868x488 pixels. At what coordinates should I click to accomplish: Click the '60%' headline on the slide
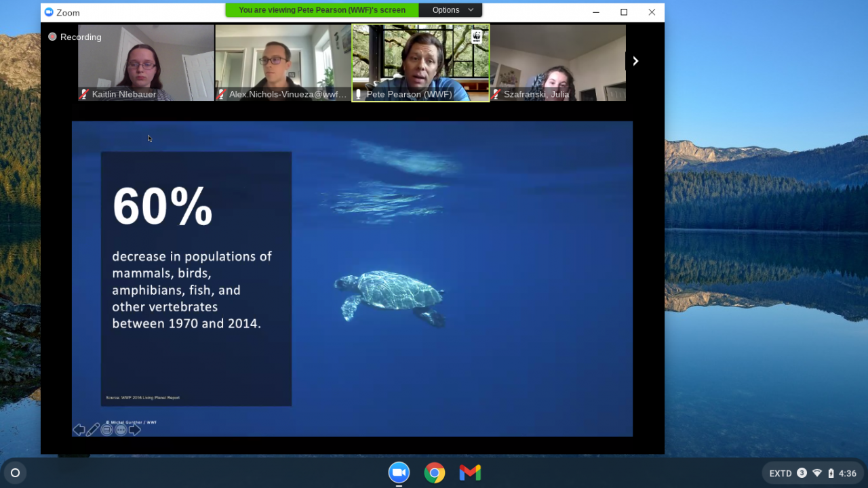point(163,206)
